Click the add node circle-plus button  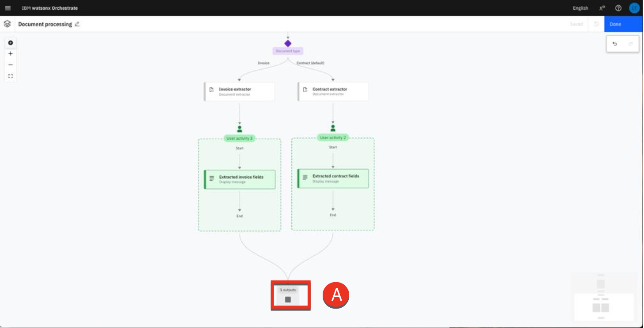(11, 43)
